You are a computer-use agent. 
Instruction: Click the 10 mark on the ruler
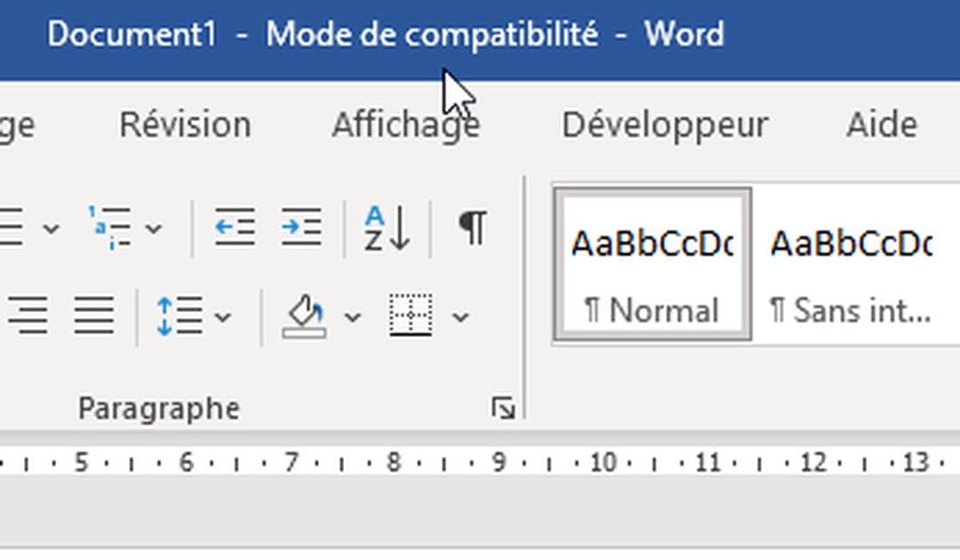[603, 462]
